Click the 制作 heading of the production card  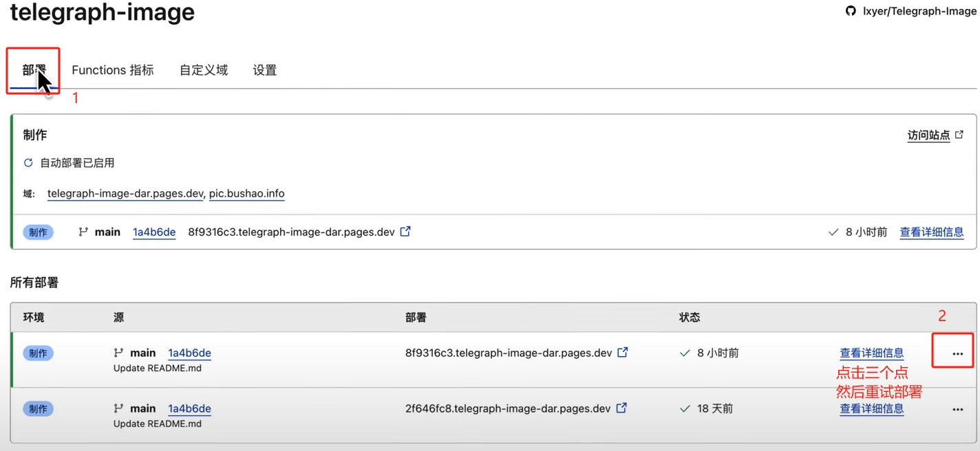pyautogui.click(x=35, y=135)
